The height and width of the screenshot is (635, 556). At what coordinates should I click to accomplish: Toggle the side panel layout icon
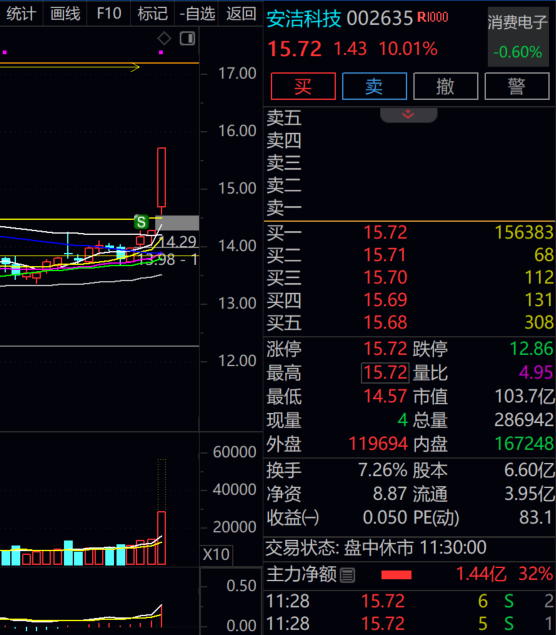tap(187, 38)
